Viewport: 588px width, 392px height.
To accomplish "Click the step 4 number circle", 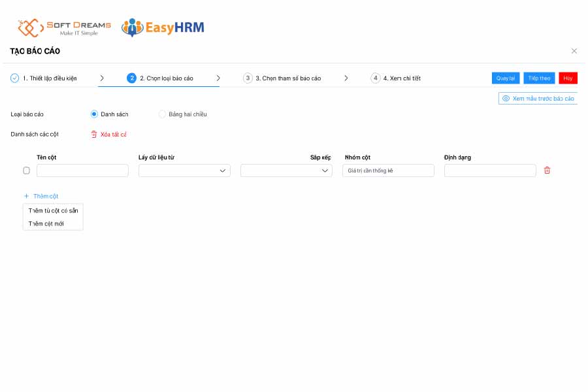I will point(375,78).
